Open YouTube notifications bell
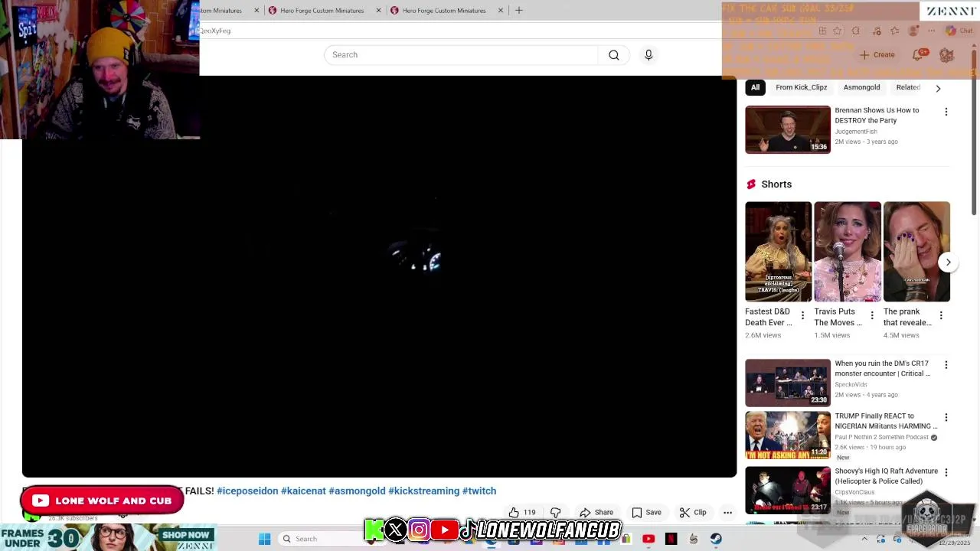 tap(918, 55)
